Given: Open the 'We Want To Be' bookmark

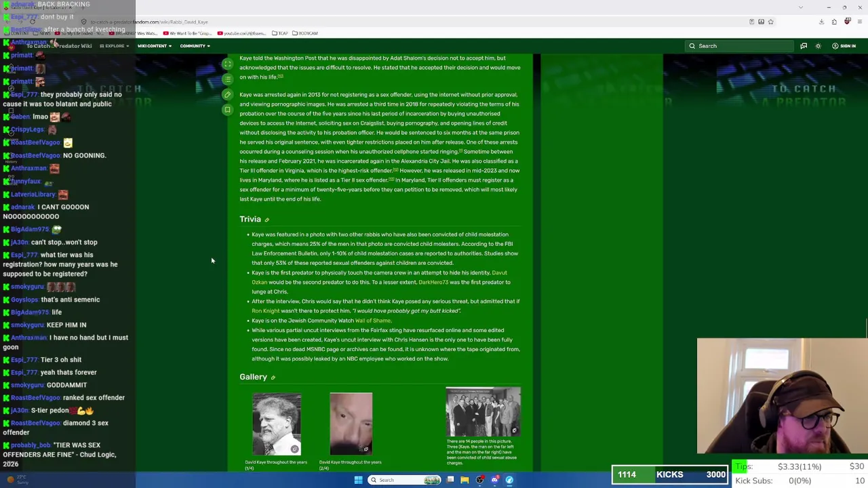Looking at the screenshot, I should pyautogui.click(x=186, y=33).
